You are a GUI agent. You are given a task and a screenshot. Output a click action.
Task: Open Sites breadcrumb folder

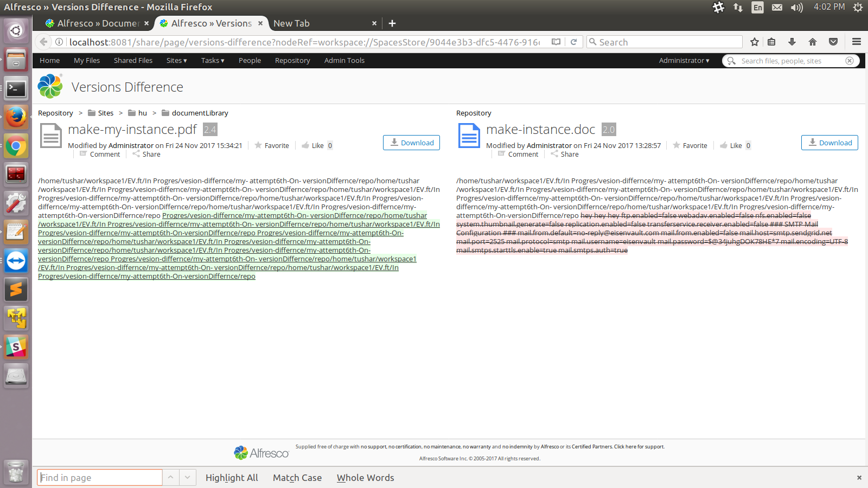(101, 113)
